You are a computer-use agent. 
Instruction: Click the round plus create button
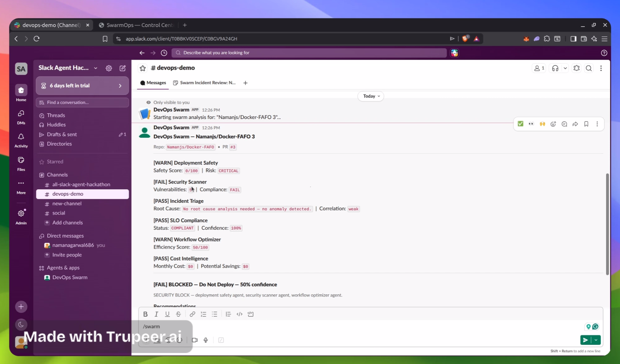[21, 307]
